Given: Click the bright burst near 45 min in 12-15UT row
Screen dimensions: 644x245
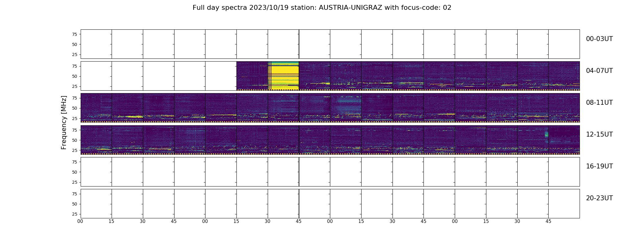Looking at the screenshot, I should coord(546,134).
